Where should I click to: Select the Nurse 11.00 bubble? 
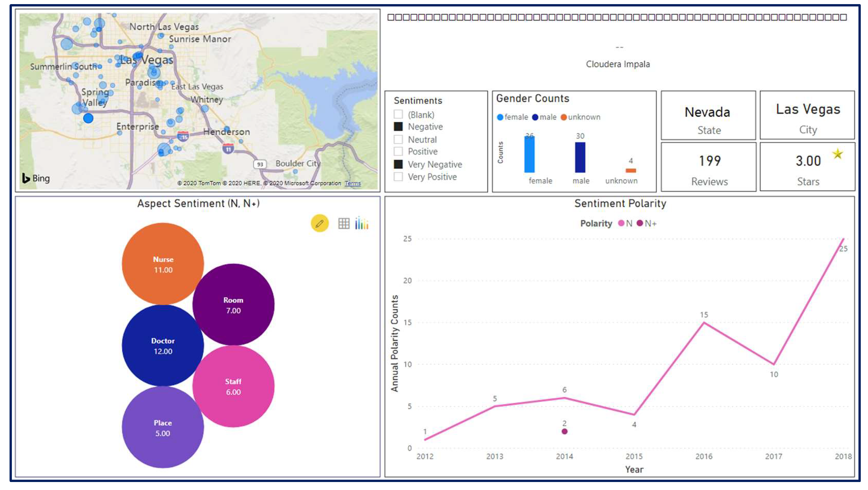pos(163,264)
